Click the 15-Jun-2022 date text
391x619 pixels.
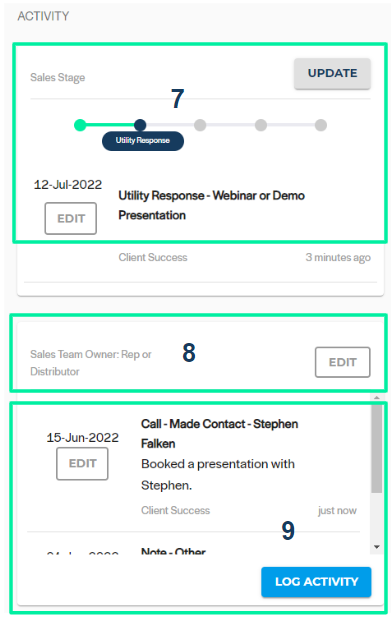click(82, 437)
